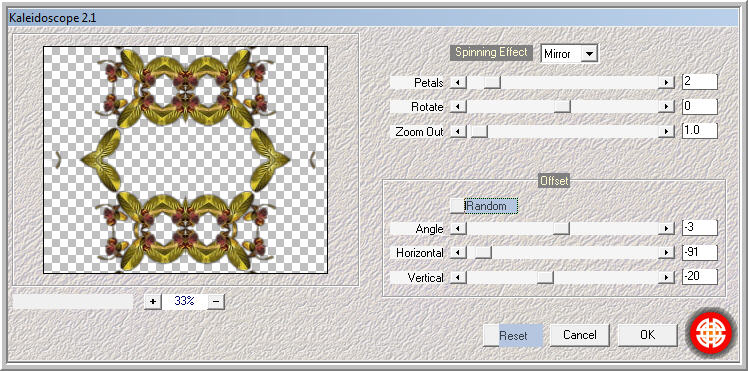The image size is (748, 371).
Task: Click the Zoom Out slider right arrow
Action: tap(666, 131)
